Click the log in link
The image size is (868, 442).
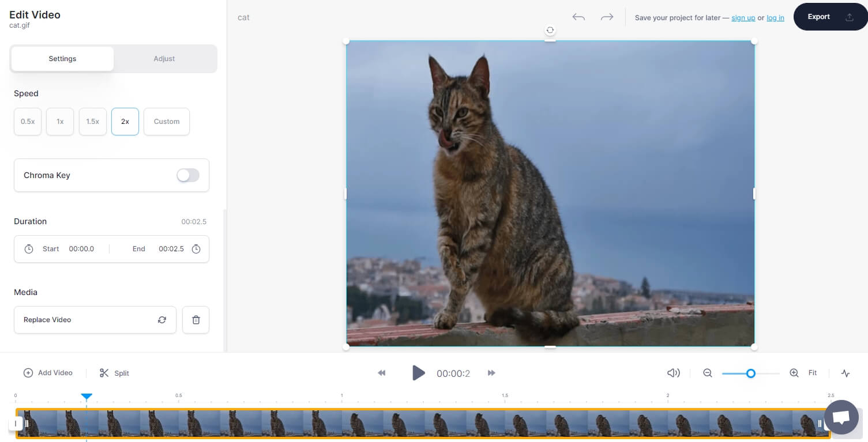click(x=775, y=18)
